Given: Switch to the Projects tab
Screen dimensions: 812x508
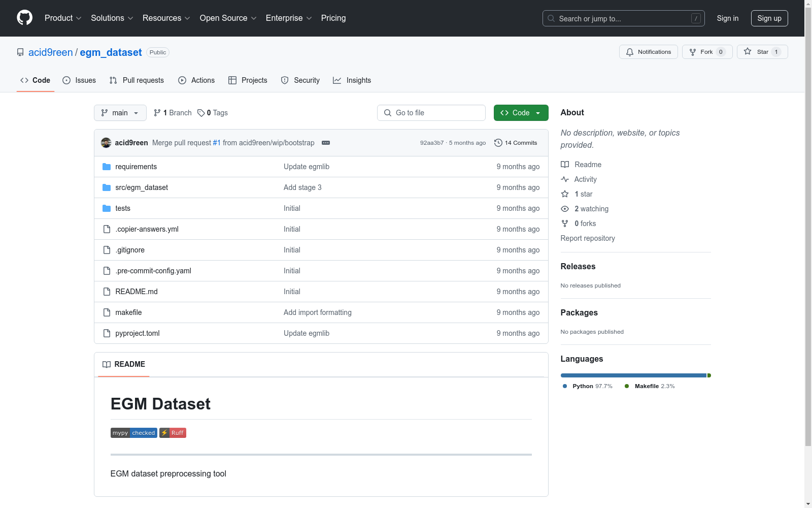Looking at the screenshot, I should point(248,80).
